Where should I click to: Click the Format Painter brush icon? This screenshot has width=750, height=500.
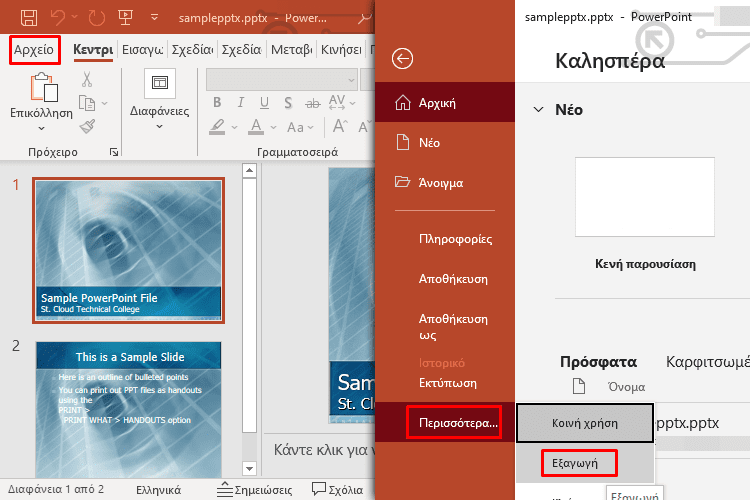88,126
